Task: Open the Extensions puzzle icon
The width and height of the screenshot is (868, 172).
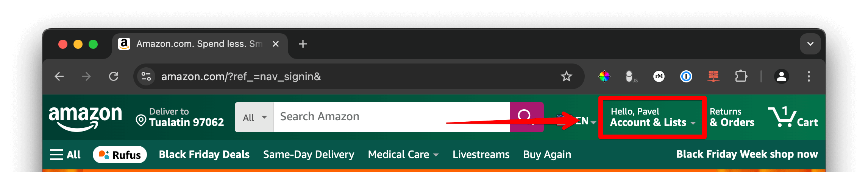Action: coord(741,76)
